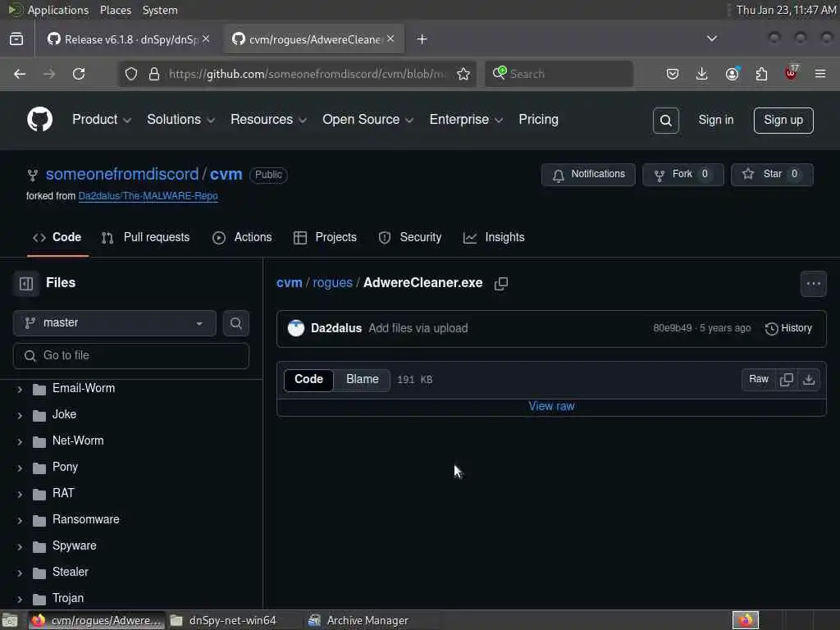Open the Firefox View icon
Image resolution: width=840 pixels, height=630 pixels.
pos(16,39)
